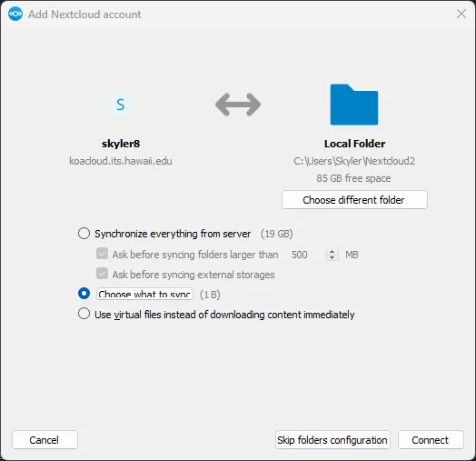Toggle Ask before syncing folders larger than checkbox
The height and width of the screenshot is (461, 476).
(x=102, y=254)
